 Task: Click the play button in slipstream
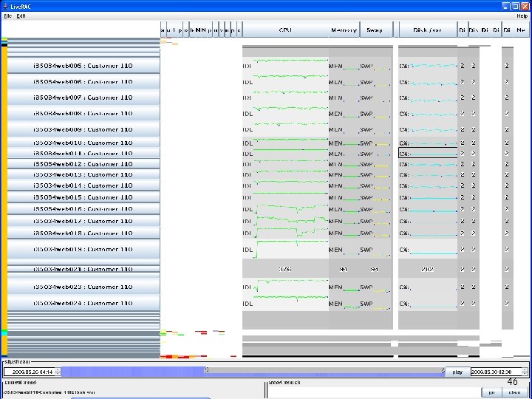tap(457, 372)
